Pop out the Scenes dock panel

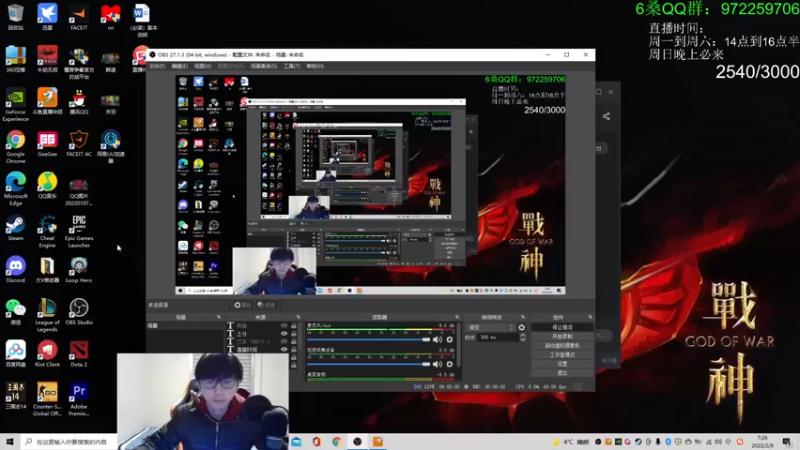click(219, 317)
